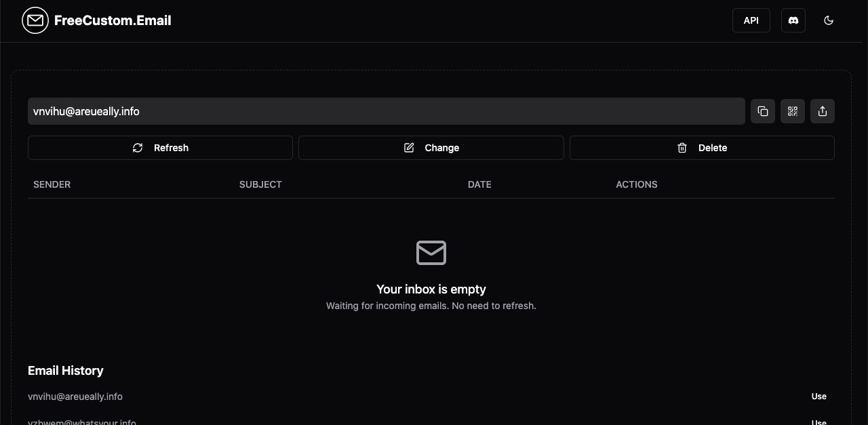Viewport: 868px width, 425px height.
Task: Click the SENDER column header
Action: [52, 184]
